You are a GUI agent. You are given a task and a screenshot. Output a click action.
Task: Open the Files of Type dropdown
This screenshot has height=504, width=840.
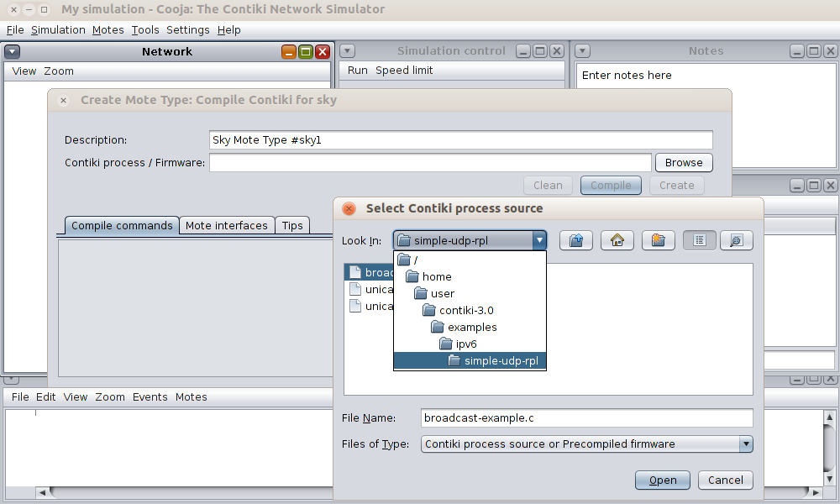(x=586, y=444)
